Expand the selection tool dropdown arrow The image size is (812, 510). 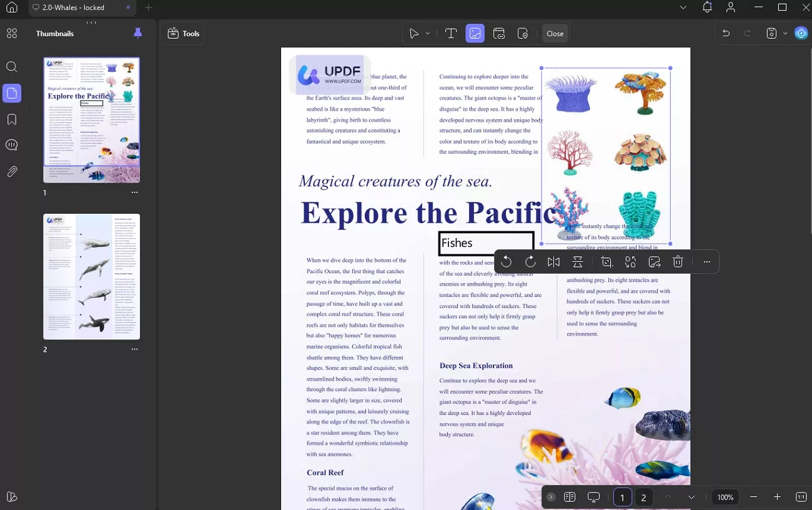click(428, 34)
